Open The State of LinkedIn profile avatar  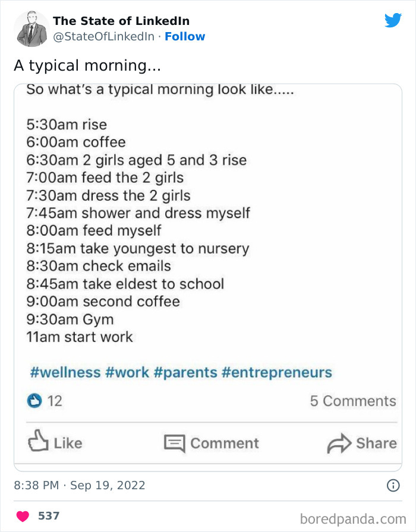click(29, 28)
